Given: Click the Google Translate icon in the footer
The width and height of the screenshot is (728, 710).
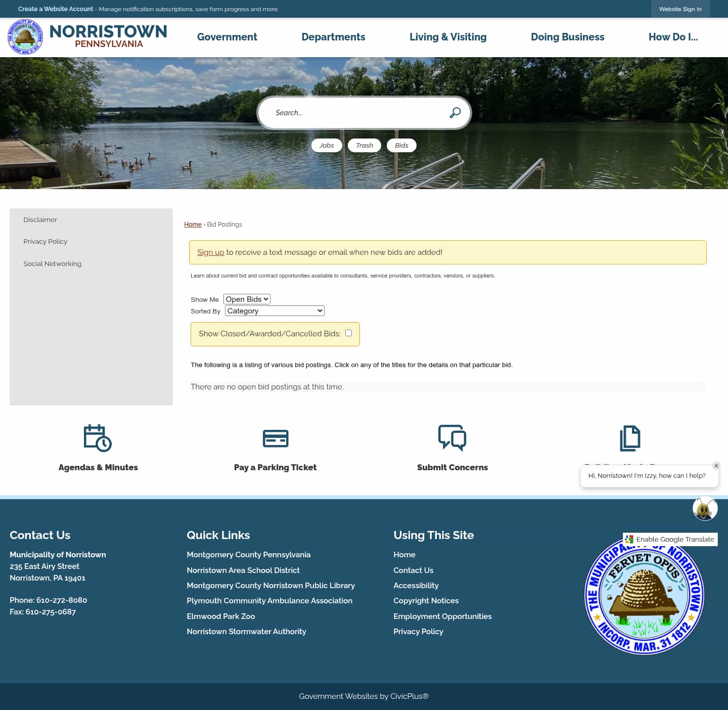Looking at the screenshot, I should click(628, 539).
